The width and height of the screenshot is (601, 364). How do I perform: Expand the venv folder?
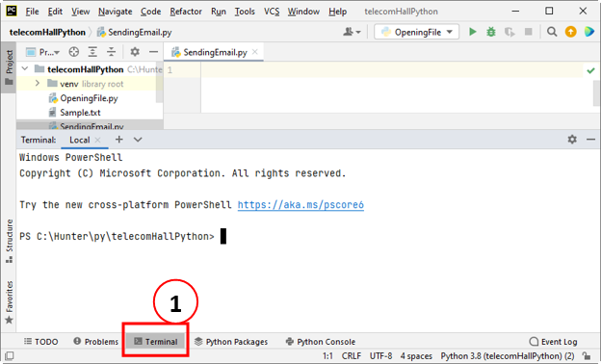click(38, 83)
